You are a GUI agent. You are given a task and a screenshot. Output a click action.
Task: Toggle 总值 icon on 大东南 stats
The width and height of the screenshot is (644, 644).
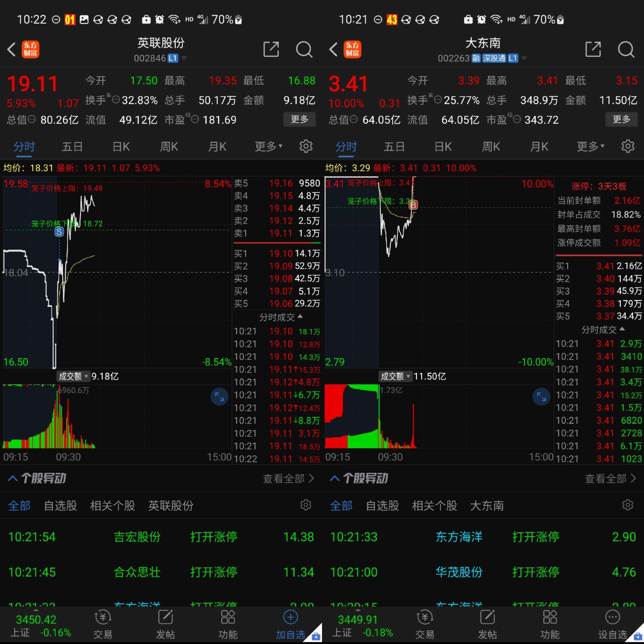coord(353,119)
